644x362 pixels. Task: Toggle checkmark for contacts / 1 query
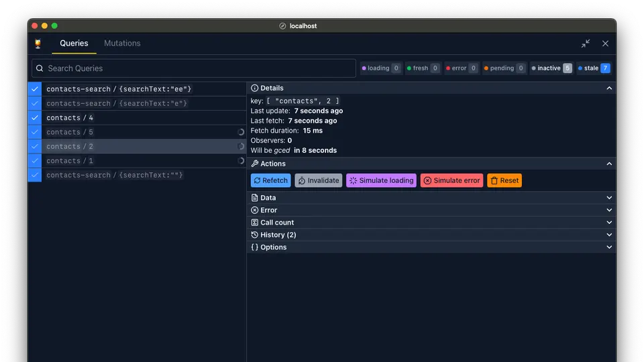[x=35, y=160]
